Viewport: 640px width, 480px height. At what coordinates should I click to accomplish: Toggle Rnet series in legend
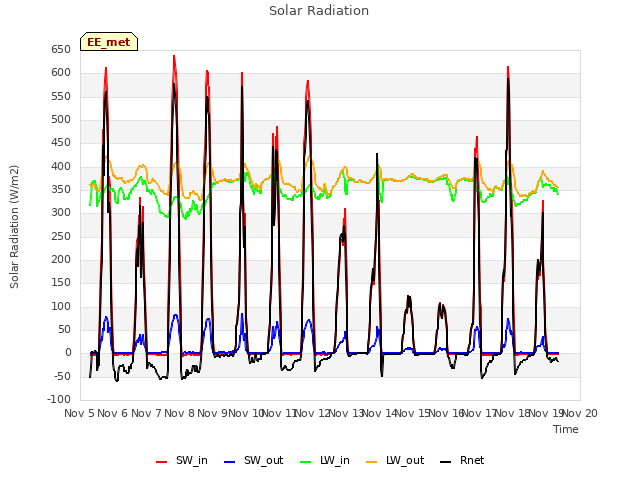pos(462,460)
